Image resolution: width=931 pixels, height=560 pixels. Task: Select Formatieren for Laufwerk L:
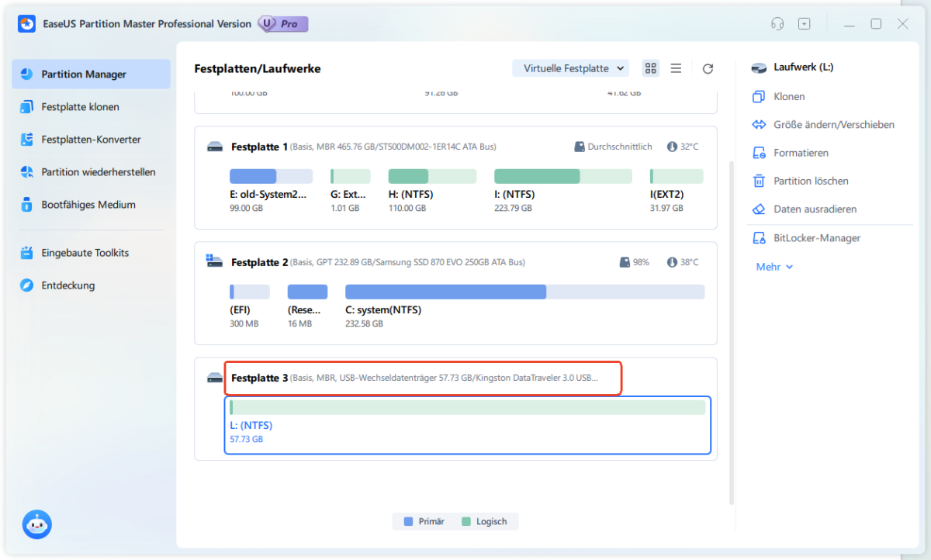pyautogui.click(x=801, y=152)
